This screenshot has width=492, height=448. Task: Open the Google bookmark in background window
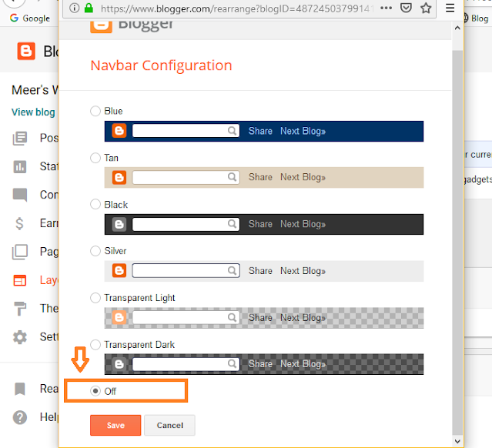point(30,18)
